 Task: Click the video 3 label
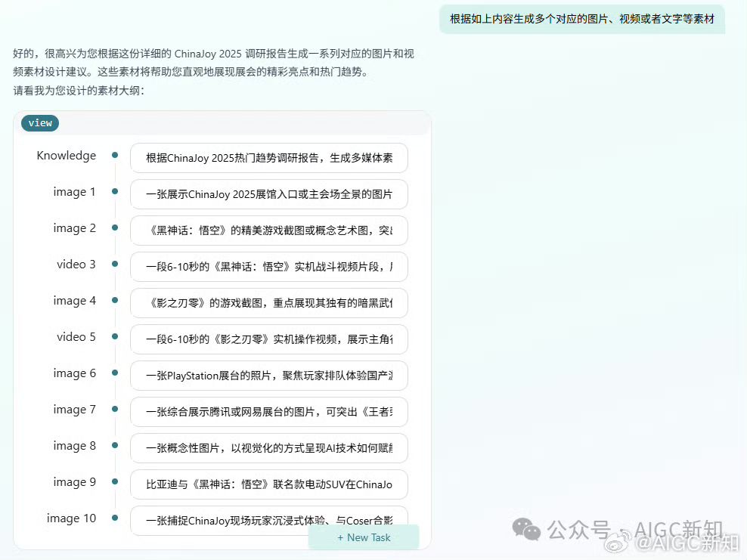click(x=76, y=265)
